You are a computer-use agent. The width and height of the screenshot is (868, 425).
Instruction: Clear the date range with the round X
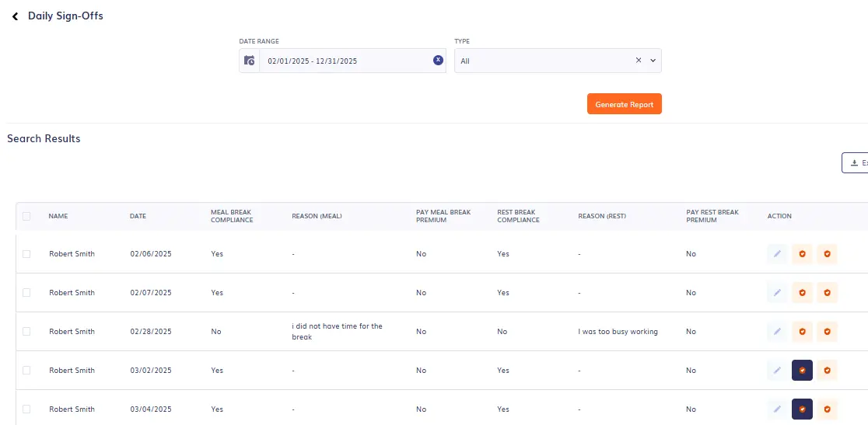(x=438, y=60)
